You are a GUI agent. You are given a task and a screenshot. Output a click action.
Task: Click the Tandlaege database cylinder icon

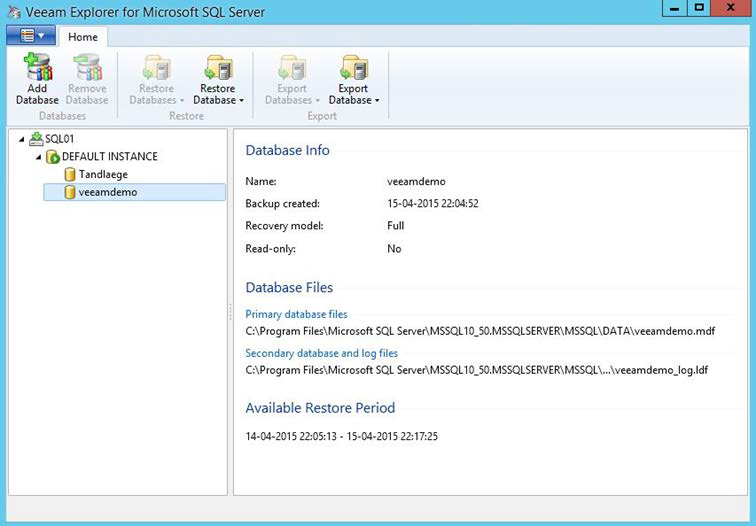click(70, 175)
